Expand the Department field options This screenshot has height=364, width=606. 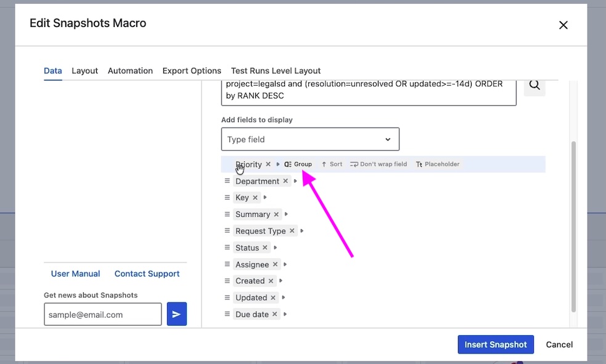pyautogui.click(x=295, y=181)
